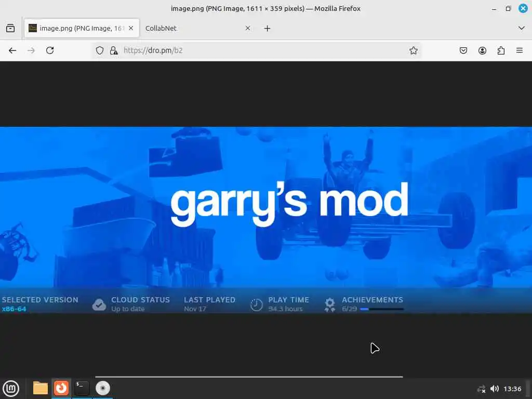Open the tracking protection shield icon
This screenshot has width=532, height=399.
point(99,50)
